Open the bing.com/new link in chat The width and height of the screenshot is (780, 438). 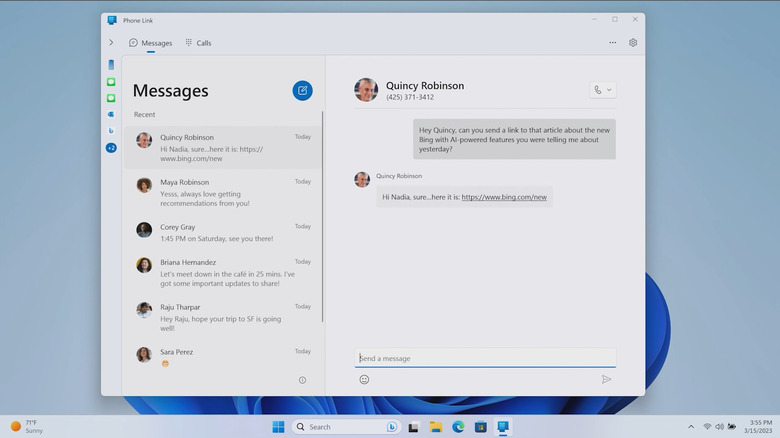tap(504, 197)
